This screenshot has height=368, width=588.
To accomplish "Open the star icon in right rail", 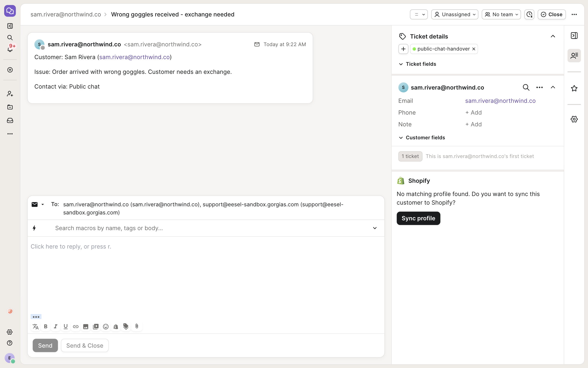I will (574, 88).
